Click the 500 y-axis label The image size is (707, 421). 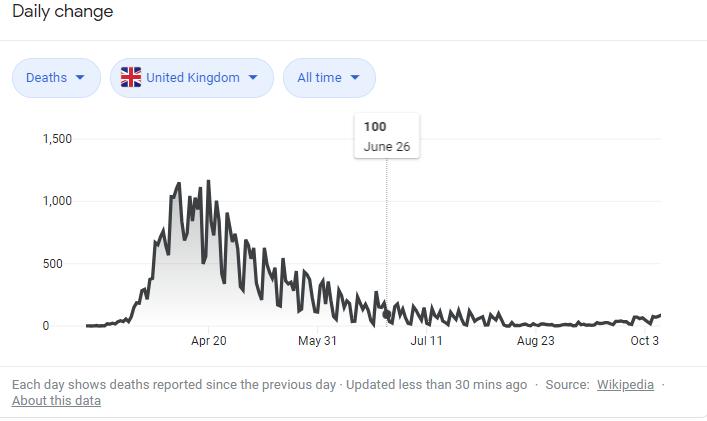pyautogui.click(x=62, y=264)
